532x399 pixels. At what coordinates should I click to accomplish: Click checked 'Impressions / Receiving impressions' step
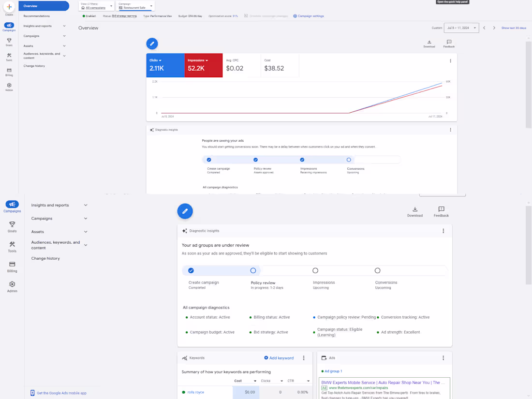302,160
